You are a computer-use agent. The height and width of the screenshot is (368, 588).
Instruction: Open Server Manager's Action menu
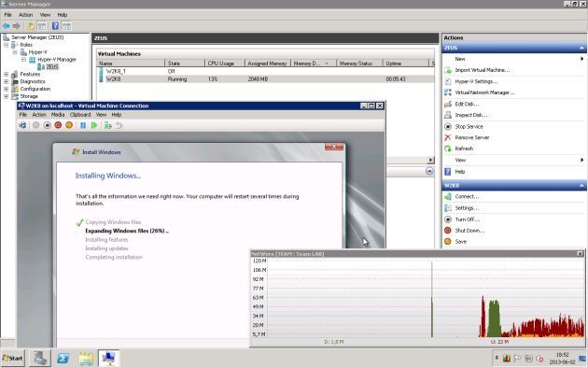26,15
